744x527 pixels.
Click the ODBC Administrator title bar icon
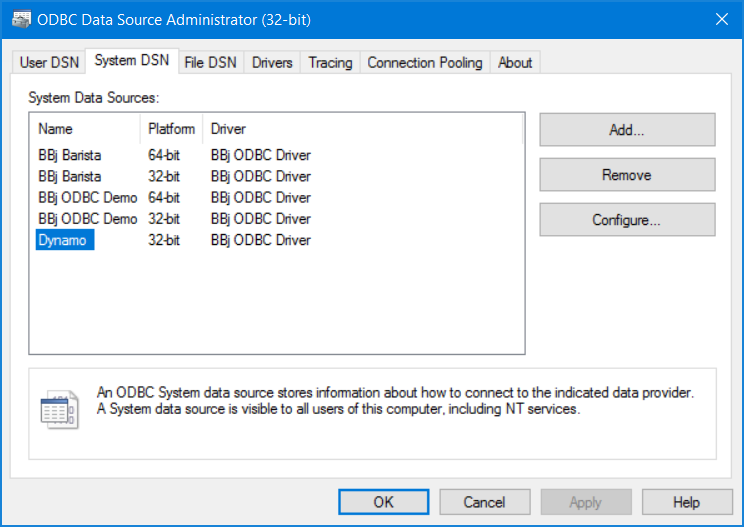(21, 19)
